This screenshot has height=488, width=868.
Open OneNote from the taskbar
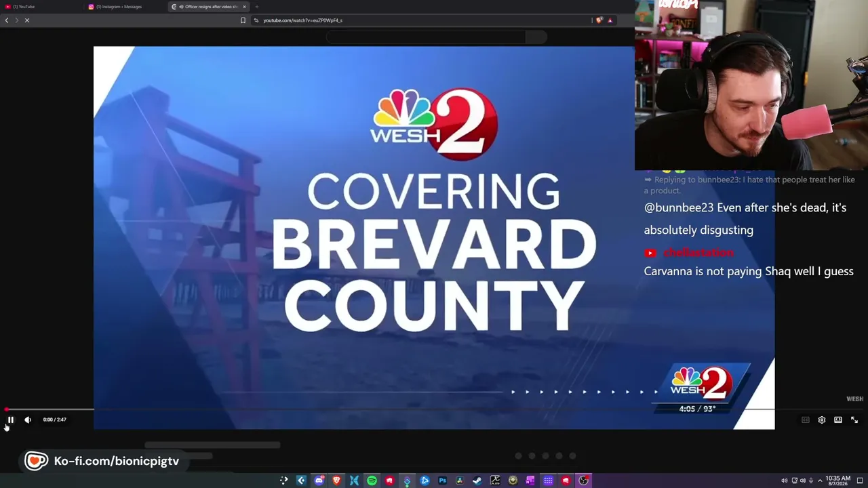530,481
